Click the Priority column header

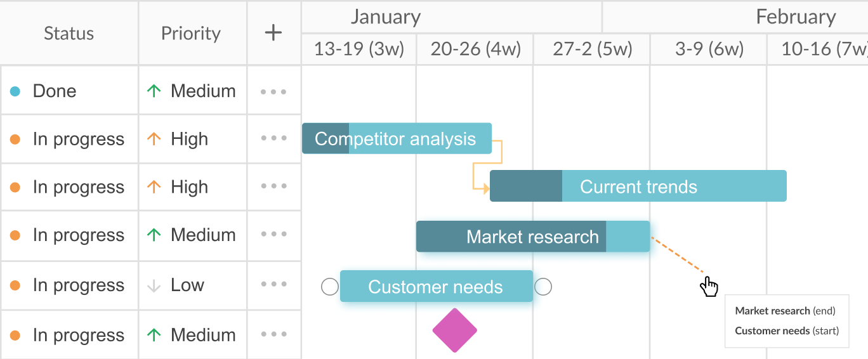[191, 33]
